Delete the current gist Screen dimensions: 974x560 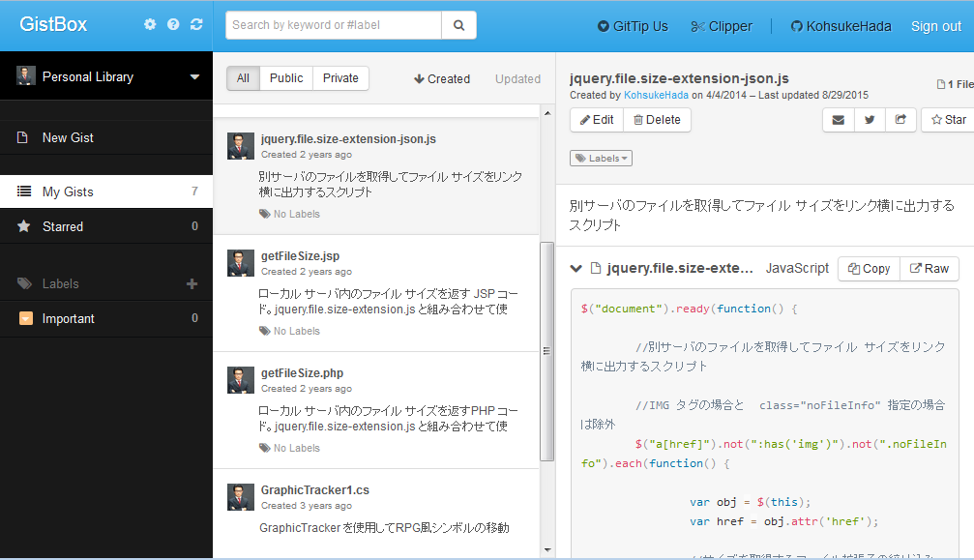point(657,120)
